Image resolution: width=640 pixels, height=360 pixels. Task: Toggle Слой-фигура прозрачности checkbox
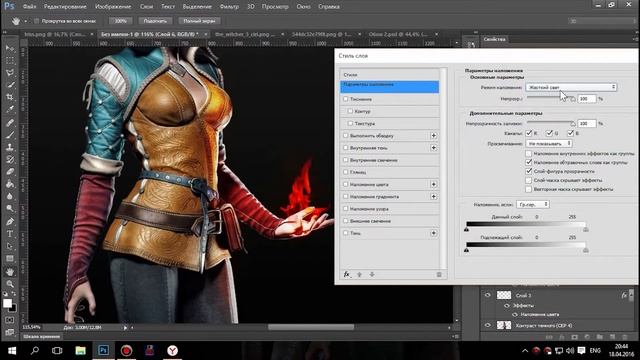529,171
